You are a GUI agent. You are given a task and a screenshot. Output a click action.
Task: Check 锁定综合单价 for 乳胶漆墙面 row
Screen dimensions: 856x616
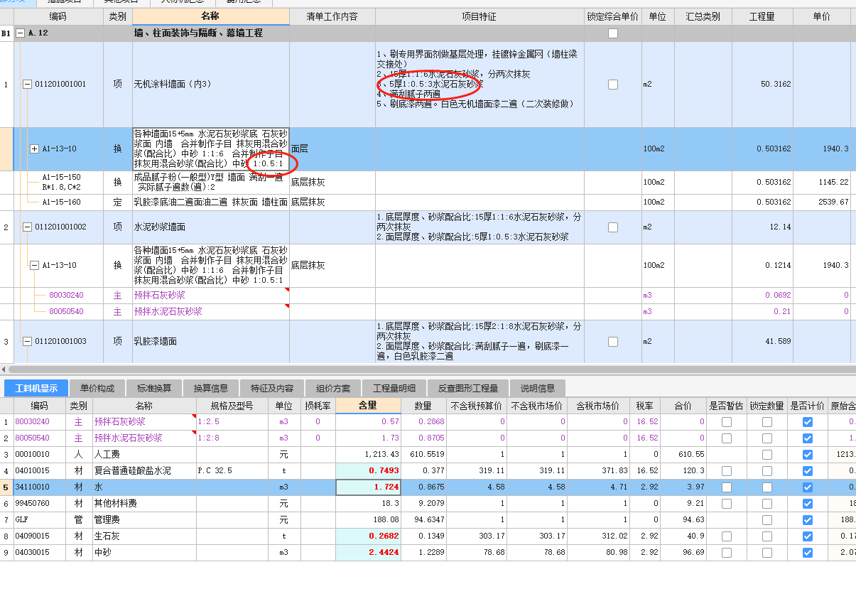click(x=613, y=341)
